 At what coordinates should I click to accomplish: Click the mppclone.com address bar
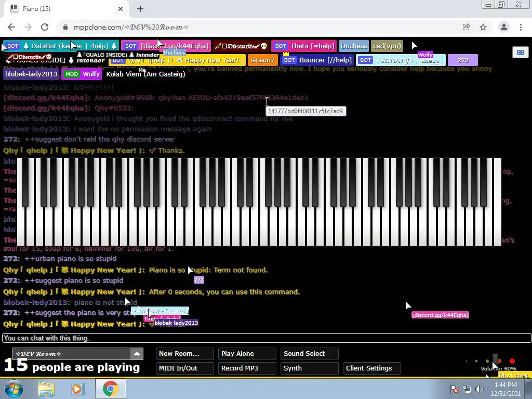(x=258, y=27)
